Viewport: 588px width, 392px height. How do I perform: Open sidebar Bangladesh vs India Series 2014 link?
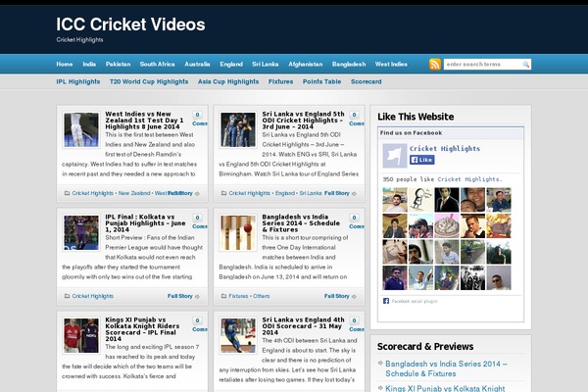(446, 368)
